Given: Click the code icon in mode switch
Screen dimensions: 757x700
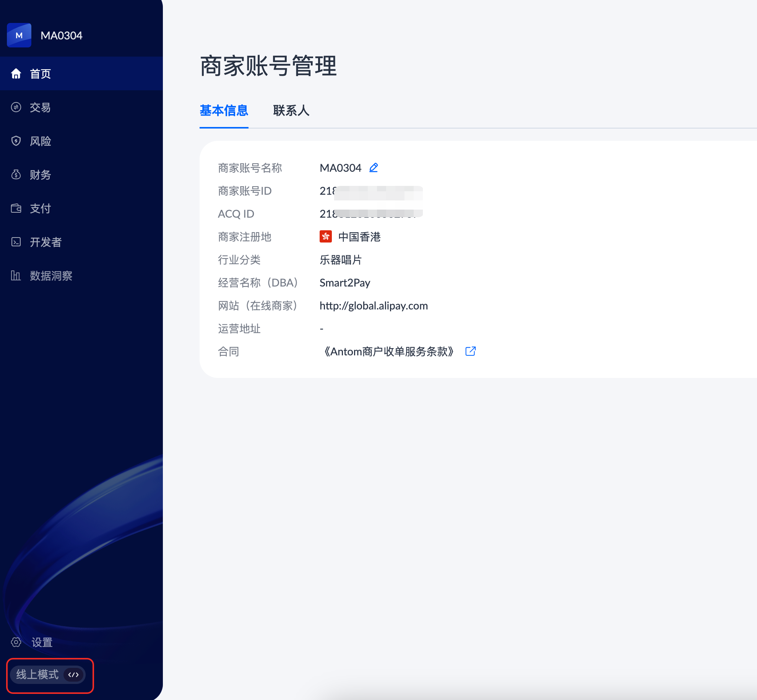Looking at the screenshot, I should (x=73, y=674).
